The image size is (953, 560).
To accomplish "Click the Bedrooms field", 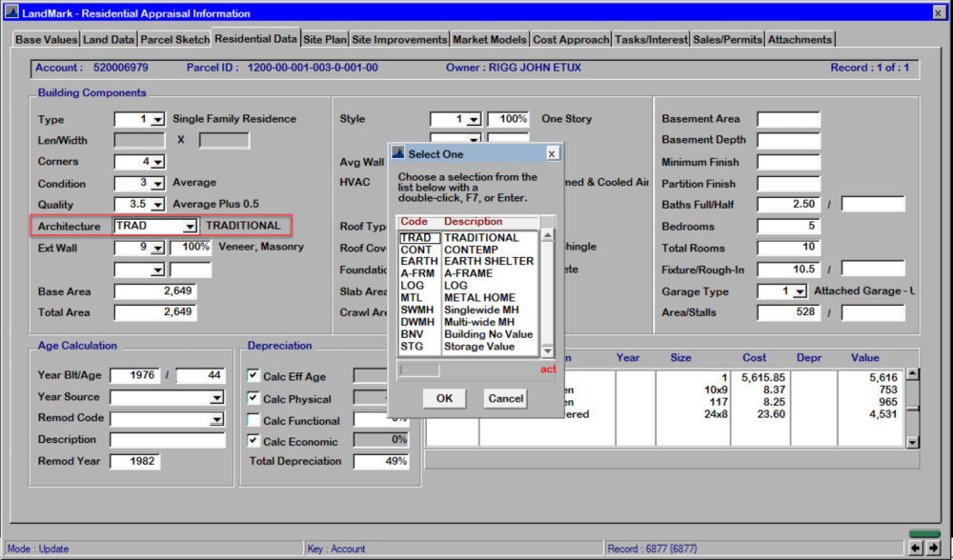I will (788, 227).
